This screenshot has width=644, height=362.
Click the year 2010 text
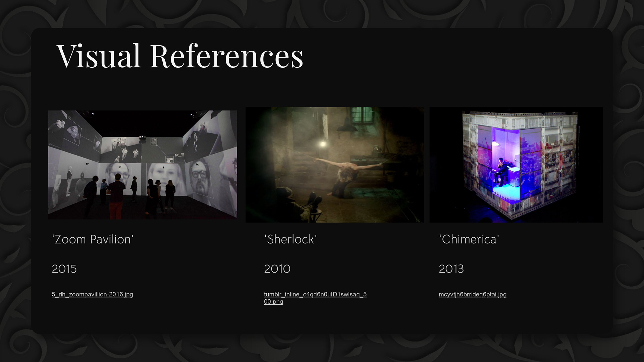277,269
